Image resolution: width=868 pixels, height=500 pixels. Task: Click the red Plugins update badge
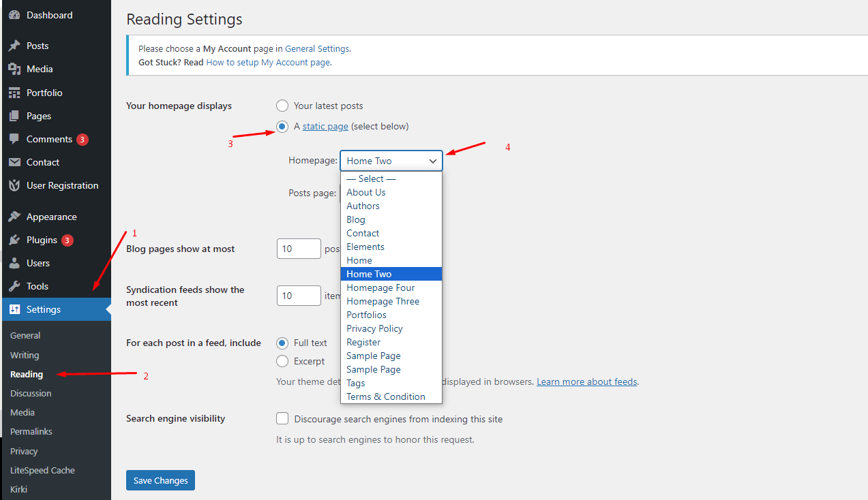click(67, 240)
